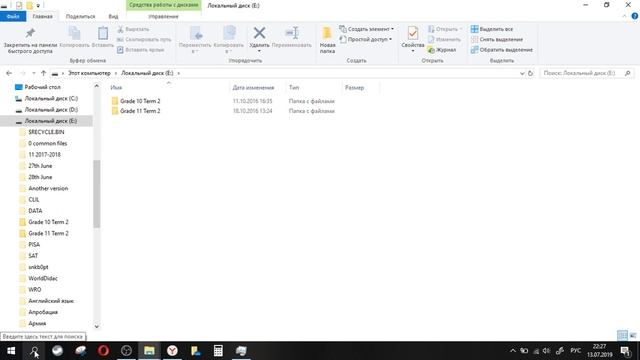The width and height of the screenshot is (640, 360).
Task: Select Another version folder in tree
Action: coord(48,189)
